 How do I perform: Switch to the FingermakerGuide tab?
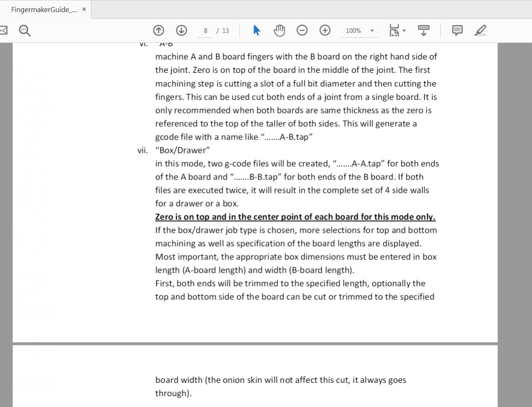(44, 9)
